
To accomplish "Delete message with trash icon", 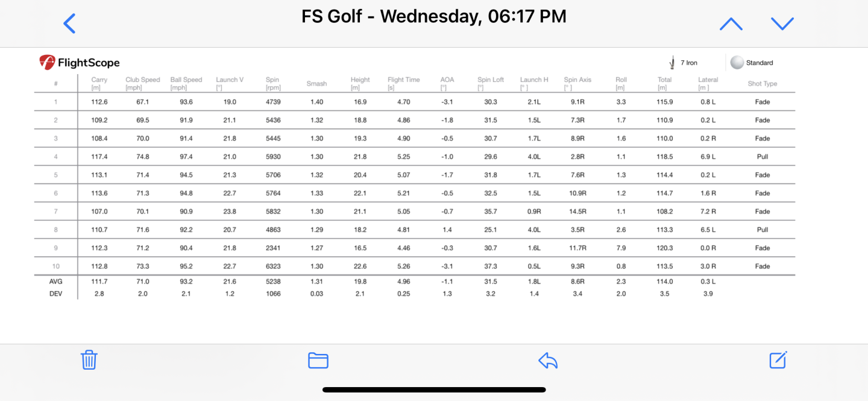I will [x=89, y=359].
